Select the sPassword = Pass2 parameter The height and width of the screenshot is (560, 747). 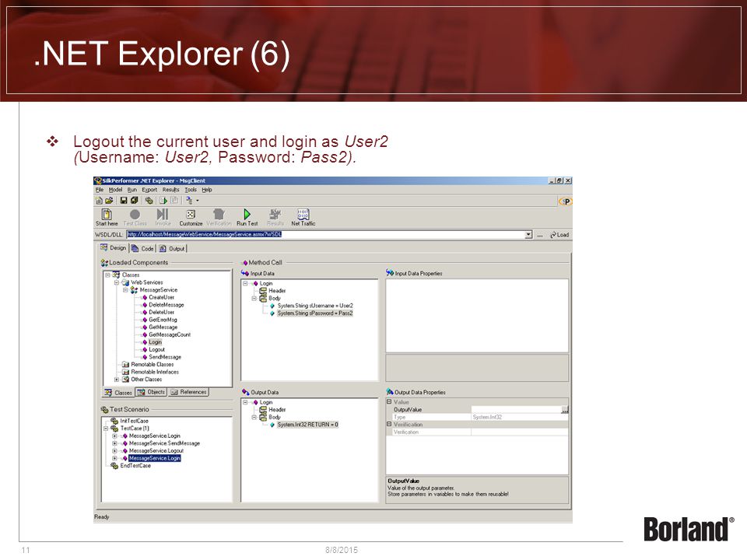pos(315,313)
